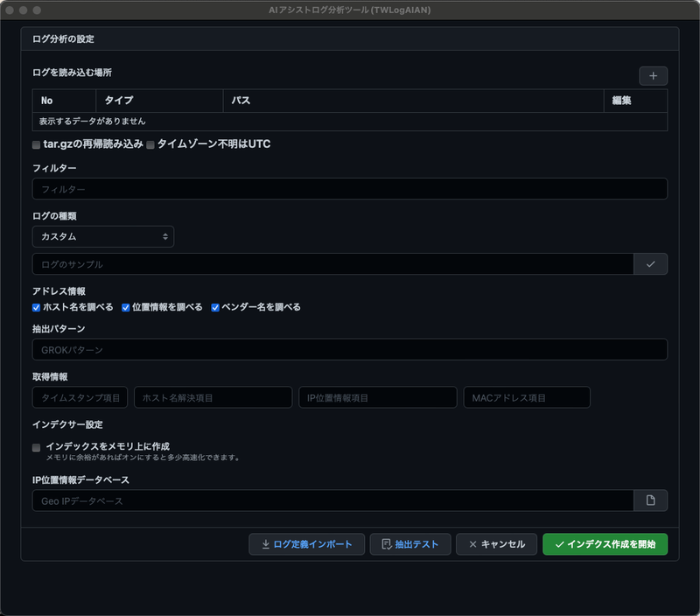Uncheck ベンダー名を調べる option
Image resolution: width=700 pixels, height=616 pixels.
(215, 307)
